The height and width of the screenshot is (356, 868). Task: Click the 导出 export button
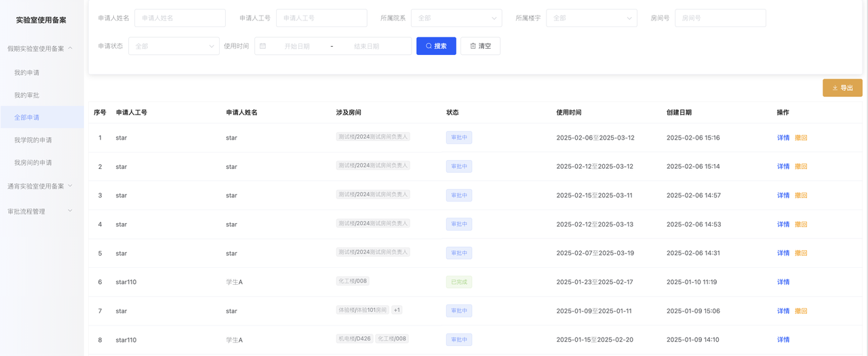(x=842, y=88)
